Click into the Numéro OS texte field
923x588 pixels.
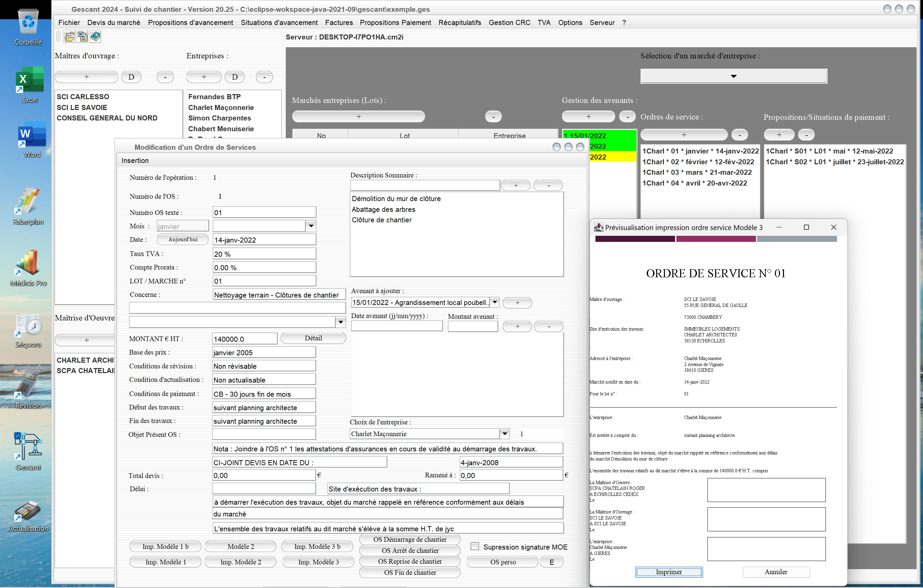tap(264, 212)
